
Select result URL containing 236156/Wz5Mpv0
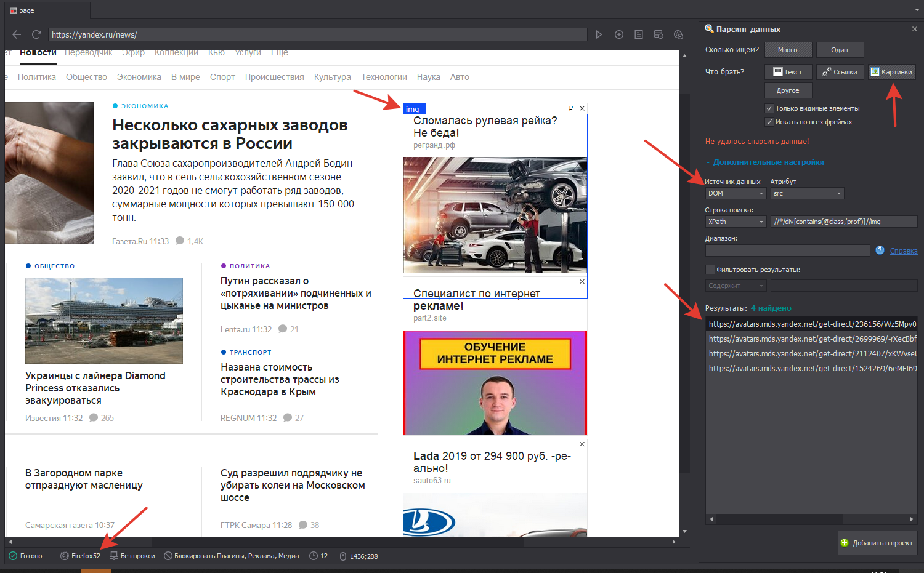812,324
